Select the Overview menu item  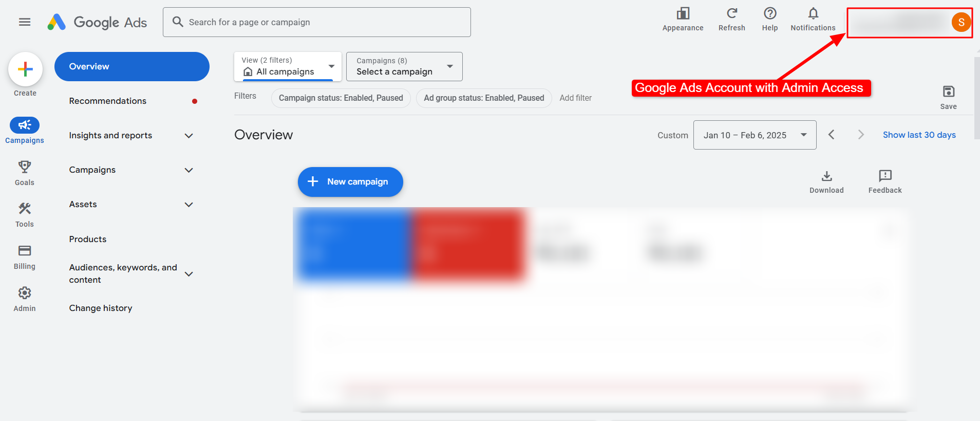click(x=132, y=66)
